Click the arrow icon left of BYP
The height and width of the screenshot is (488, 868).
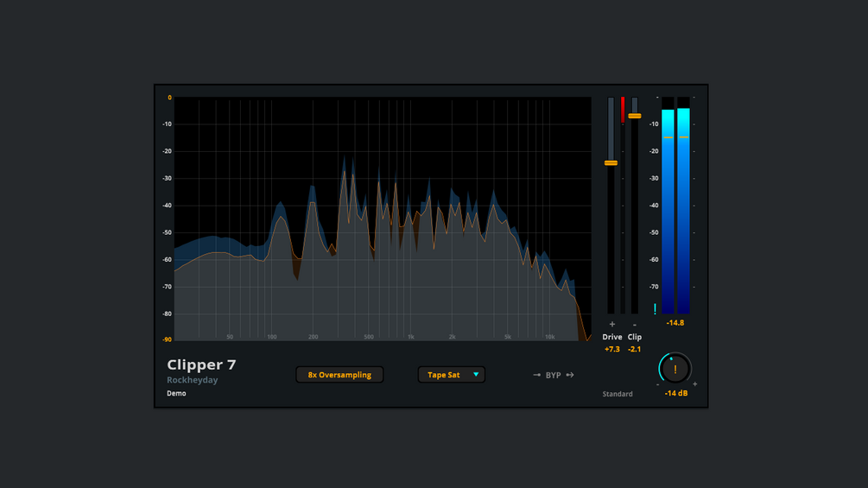pyautogui.click(x=536, y=375)
